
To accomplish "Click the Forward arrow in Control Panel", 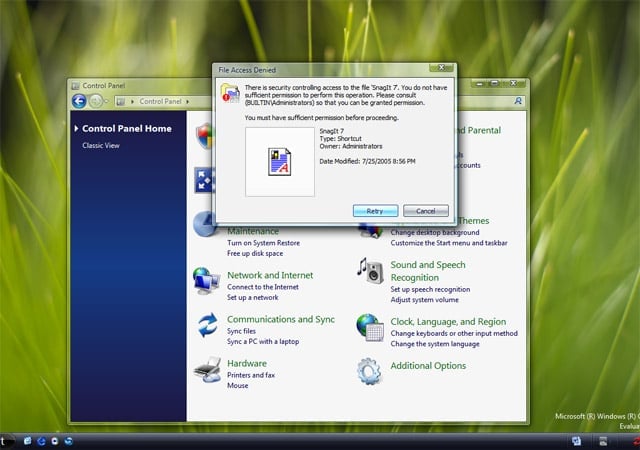I will pyautogui.click(x=96, y=101).
